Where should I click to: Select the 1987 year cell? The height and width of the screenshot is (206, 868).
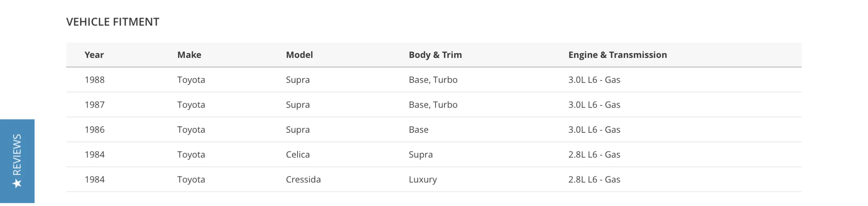(x=94, y=105)
